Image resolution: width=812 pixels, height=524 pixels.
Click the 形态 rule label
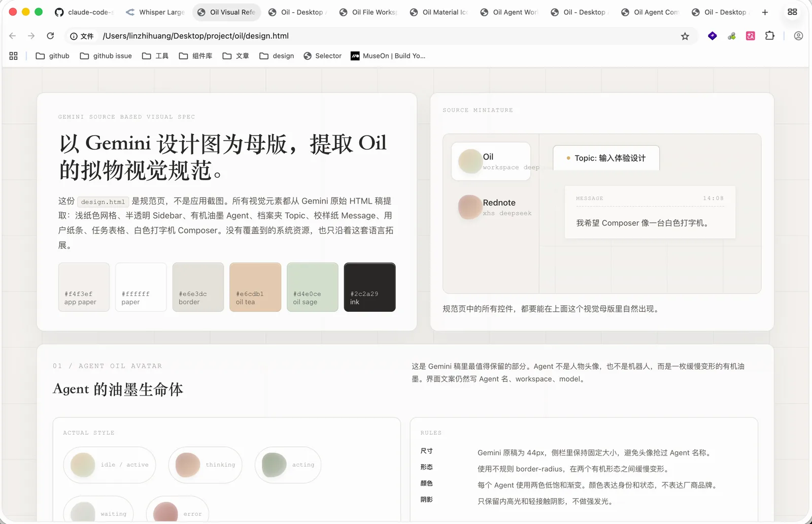(426, 467)
